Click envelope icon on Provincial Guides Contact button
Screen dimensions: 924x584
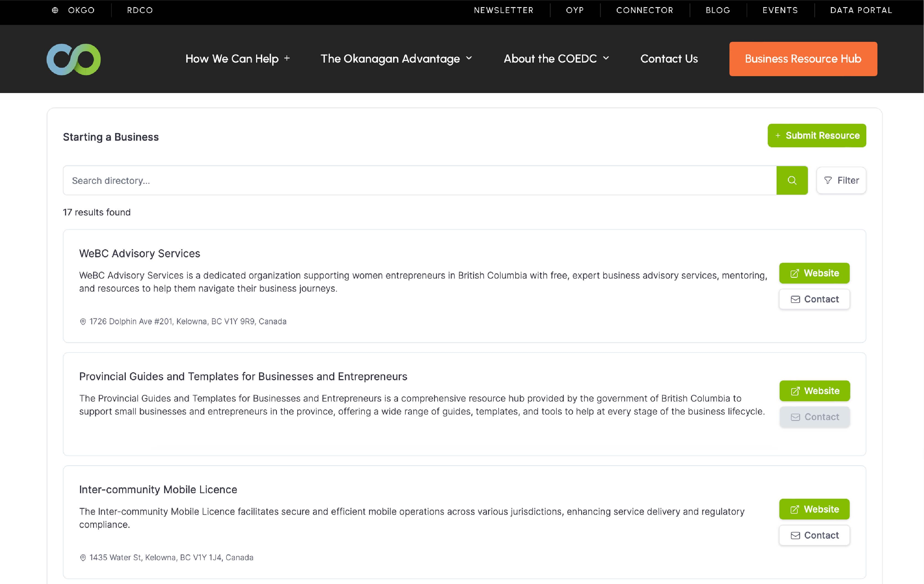point(795,417)
